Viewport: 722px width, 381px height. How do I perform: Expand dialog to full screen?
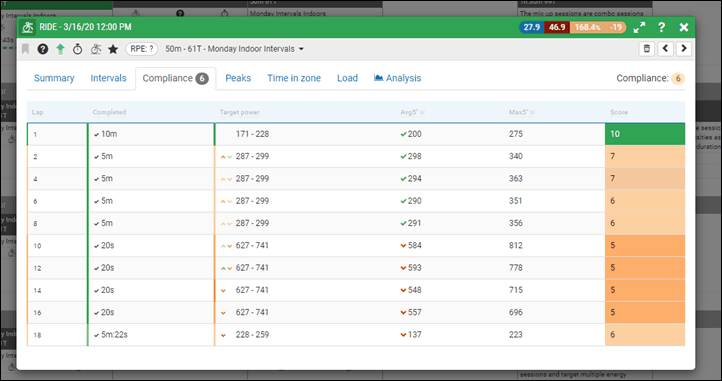(x=639, y=27)
